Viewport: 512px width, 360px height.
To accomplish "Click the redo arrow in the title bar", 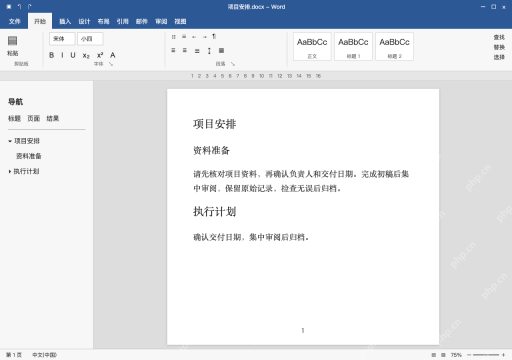I will click(30, 7).
